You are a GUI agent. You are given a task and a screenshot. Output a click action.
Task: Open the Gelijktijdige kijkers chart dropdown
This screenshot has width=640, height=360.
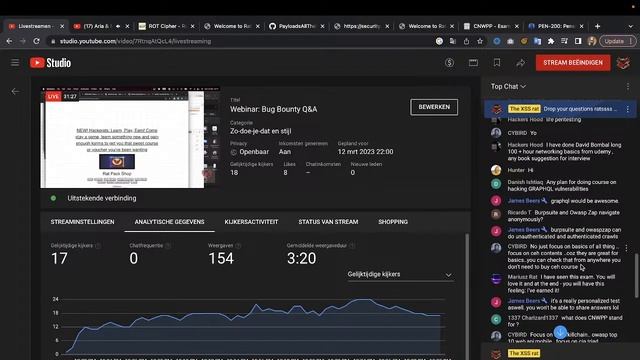point(400,275)
